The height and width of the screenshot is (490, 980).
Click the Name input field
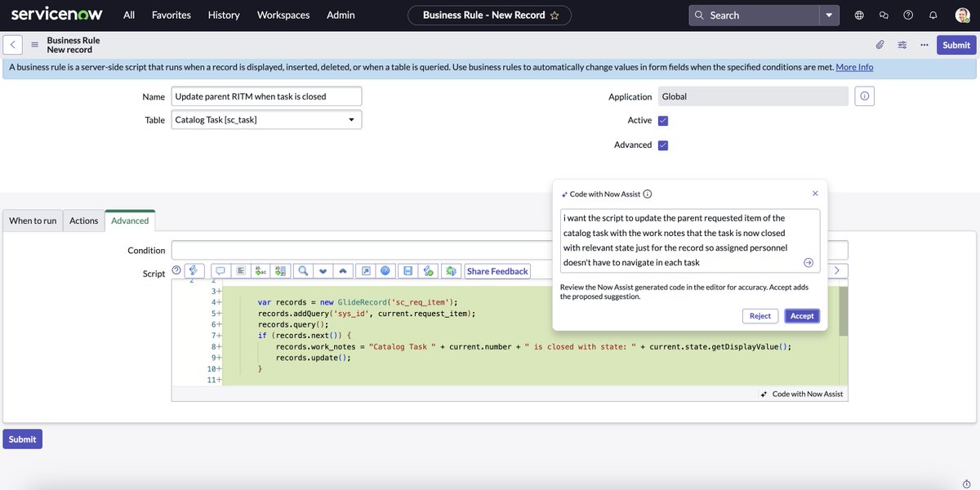266,96
